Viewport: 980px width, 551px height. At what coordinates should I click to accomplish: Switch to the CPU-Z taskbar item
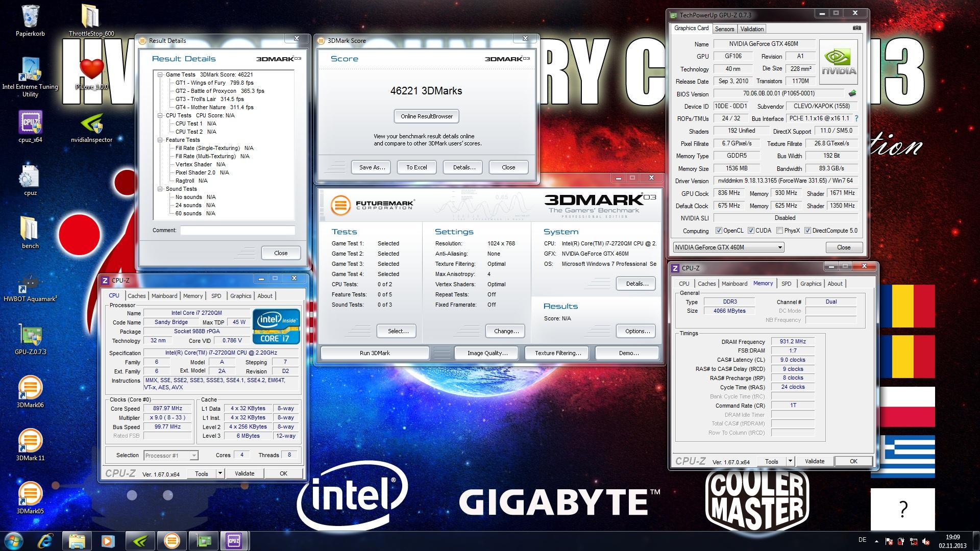tap(234, 540)
